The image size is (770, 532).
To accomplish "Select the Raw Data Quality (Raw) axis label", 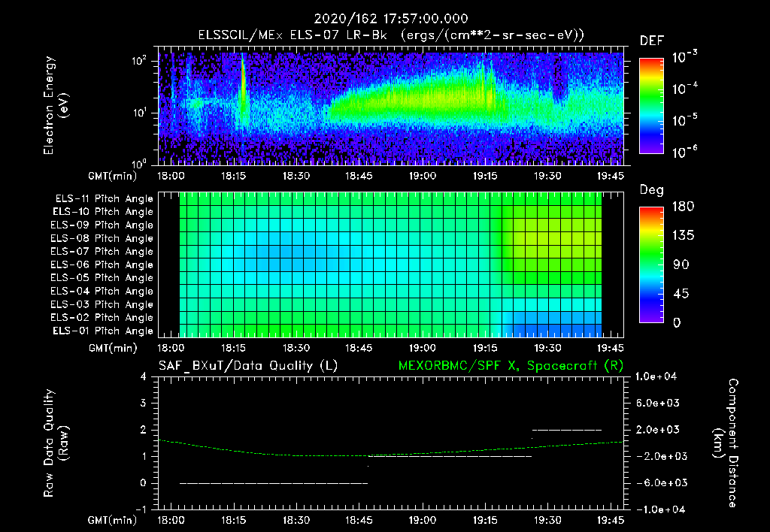I will (56, 443).
